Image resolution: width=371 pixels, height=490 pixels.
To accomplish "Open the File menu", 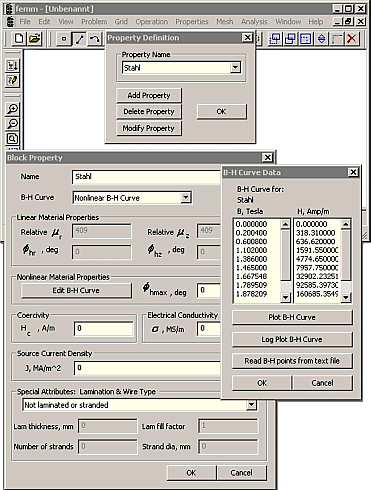I will click(x=25, y=22).
